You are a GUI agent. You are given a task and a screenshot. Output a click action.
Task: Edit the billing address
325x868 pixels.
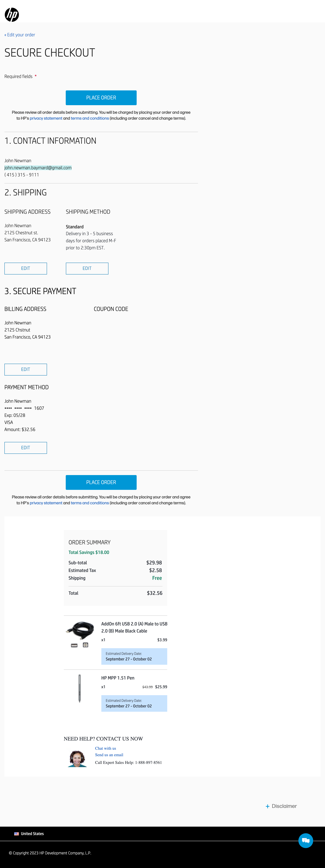point(26,369)
